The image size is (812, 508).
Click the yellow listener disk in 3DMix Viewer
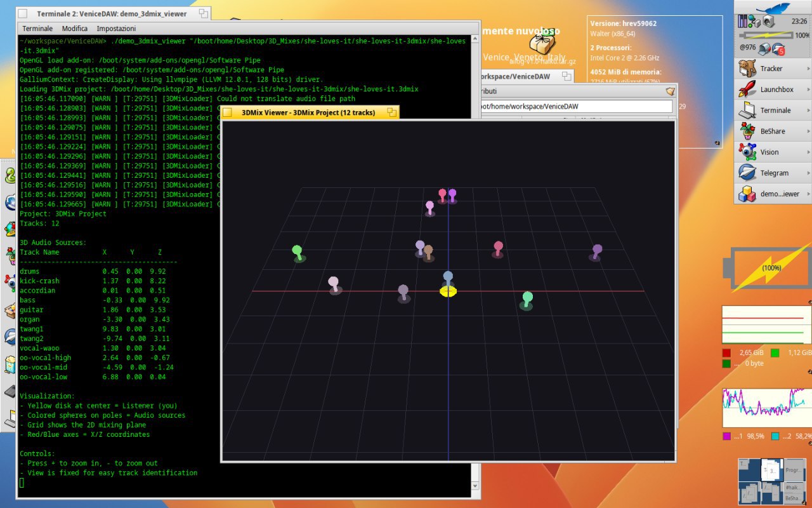coord(448,291)
